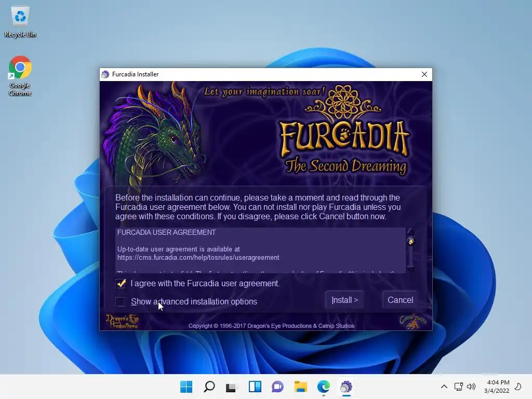Click the Catnip Studios logo
Viewport: 532px width, 399px height.
point(413,321)
